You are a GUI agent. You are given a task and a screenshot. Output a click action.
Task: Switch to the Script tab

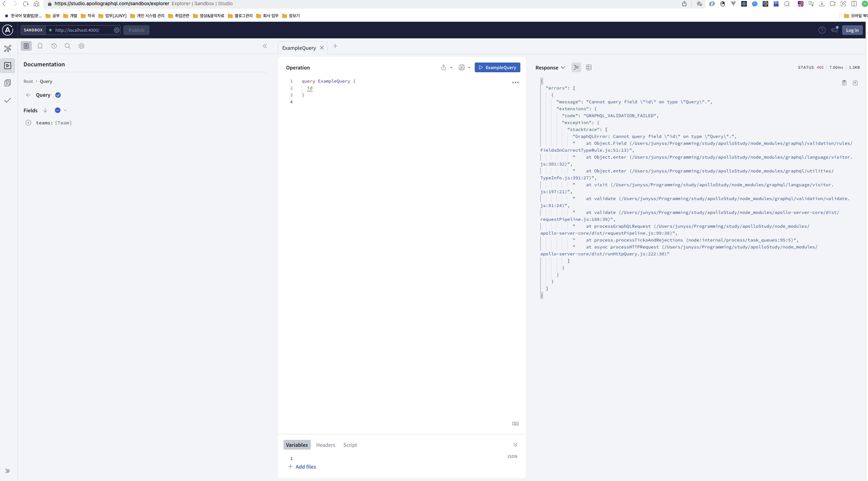click(350, 445)
